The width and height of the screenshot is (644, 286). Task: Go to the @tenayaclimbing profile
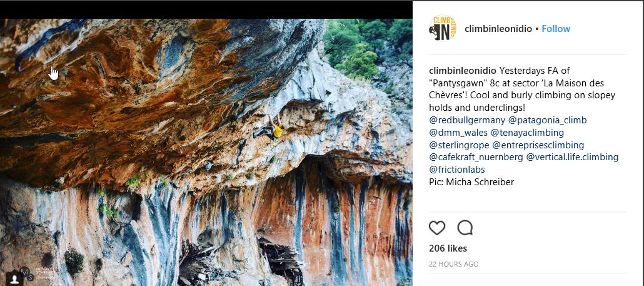tap(527, 133)
